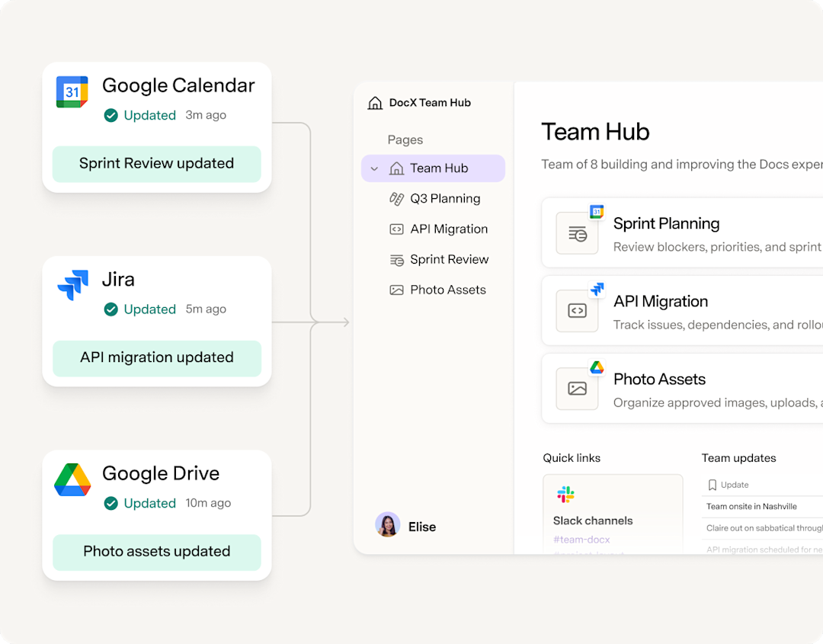The height and width of the screenshot is (644, 823).
Task: Click the Track issues description under API Migration
Action: tap(718, 325)
